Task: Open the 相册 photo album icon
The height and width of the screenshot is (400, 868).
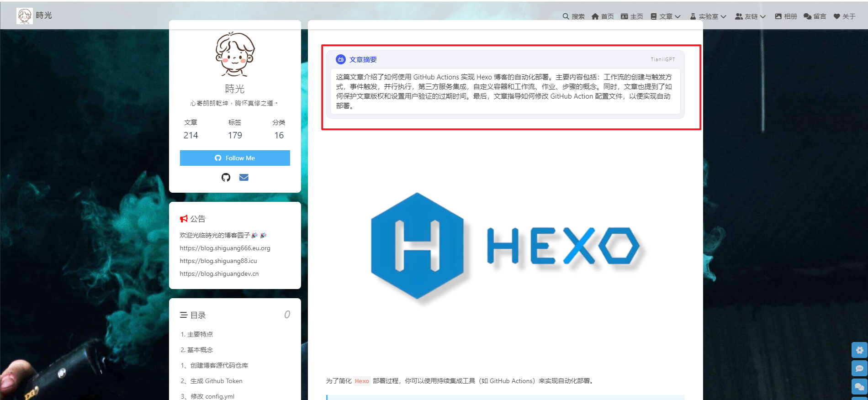Action: [x=778, y=16]
